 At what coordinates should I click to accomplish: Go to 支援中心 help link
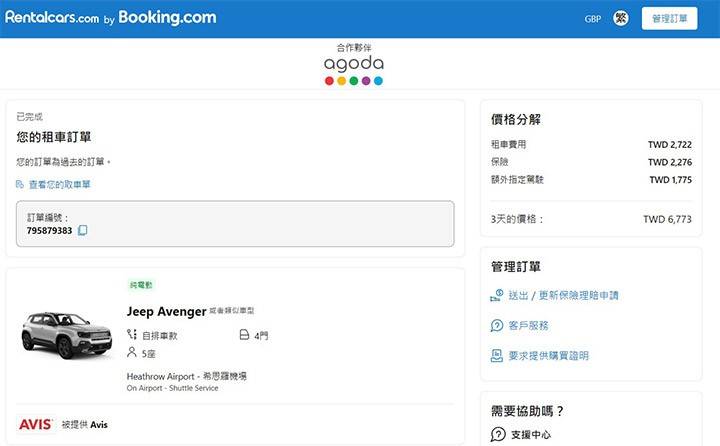tap(530, 434)
